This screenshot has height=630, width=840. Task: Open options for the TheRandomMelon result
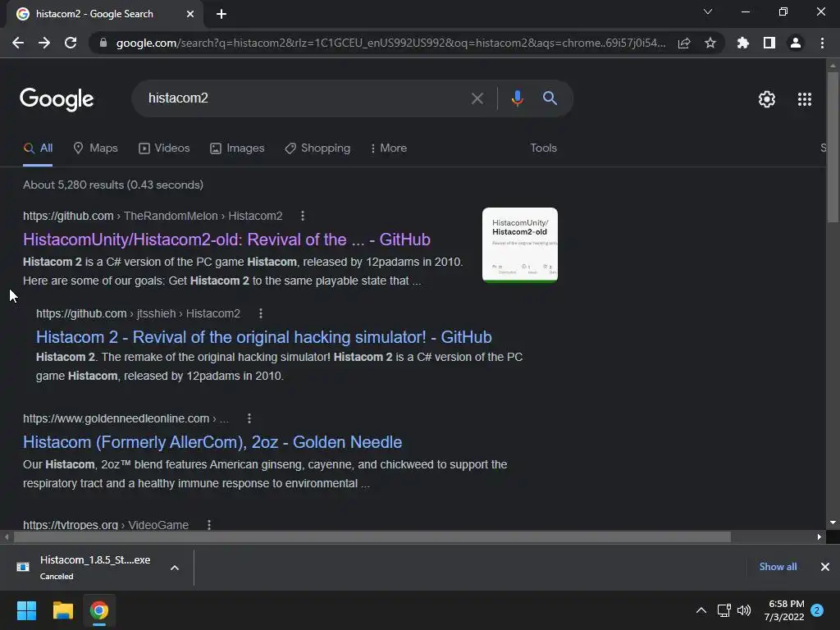point(303,216)
